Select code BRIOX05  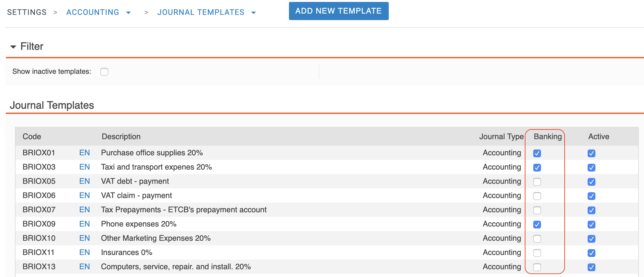pos(39,181)
